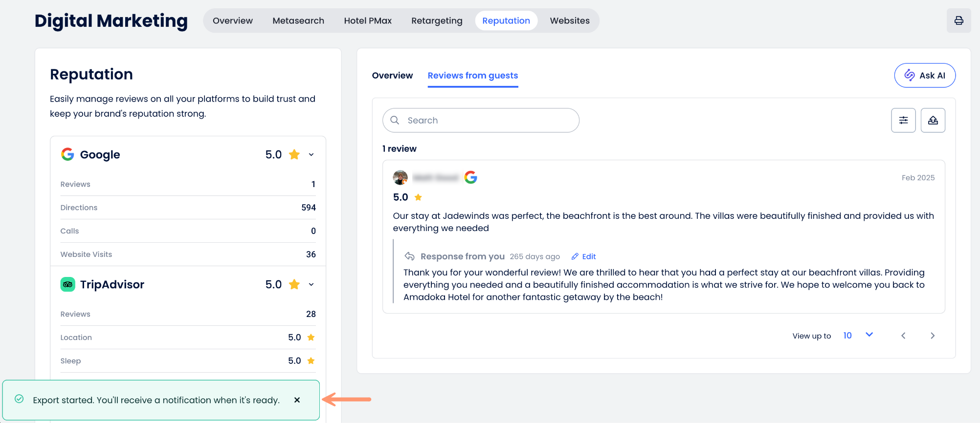This screenshot has width=980, height=423.
Task: Go to previous page of reviews
Action: point(903,336)
